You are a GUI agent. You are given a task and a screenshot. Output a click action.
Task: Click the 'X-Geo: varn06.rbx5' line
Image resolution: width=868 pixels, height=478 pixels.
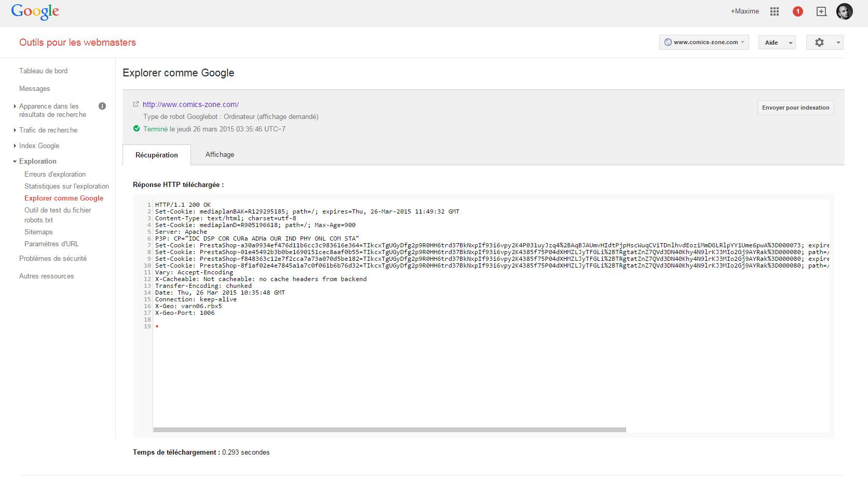coord(188,306)
